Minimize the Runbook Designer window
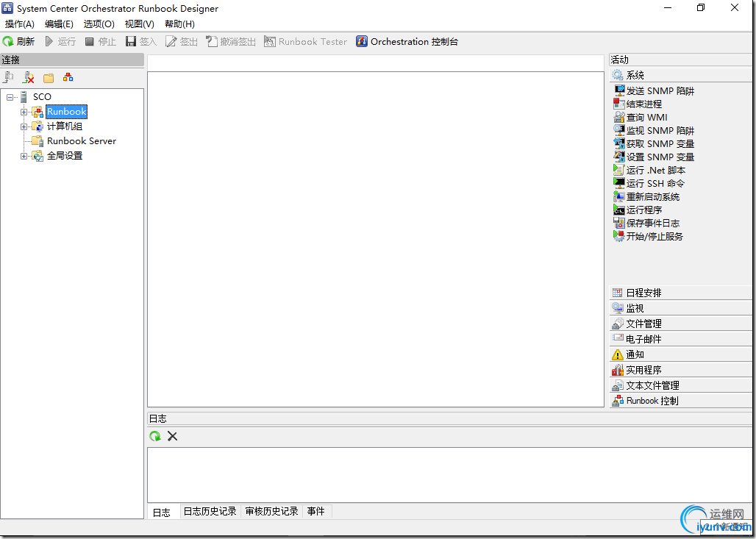 click(x=668, y=7)
